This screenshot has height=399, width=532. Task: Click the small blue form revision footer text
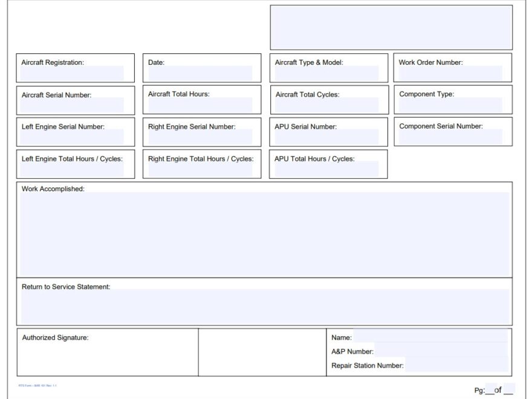point(37,386)
